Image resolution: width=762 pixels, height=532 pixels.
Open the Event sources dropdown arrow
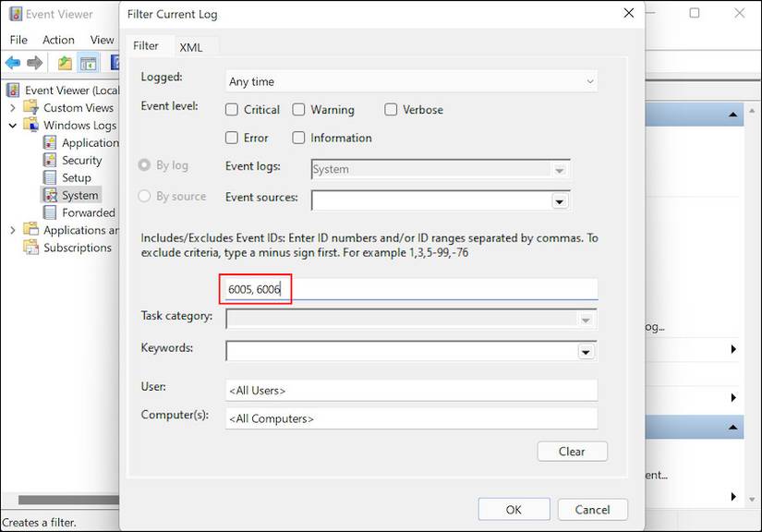point(559,201)
